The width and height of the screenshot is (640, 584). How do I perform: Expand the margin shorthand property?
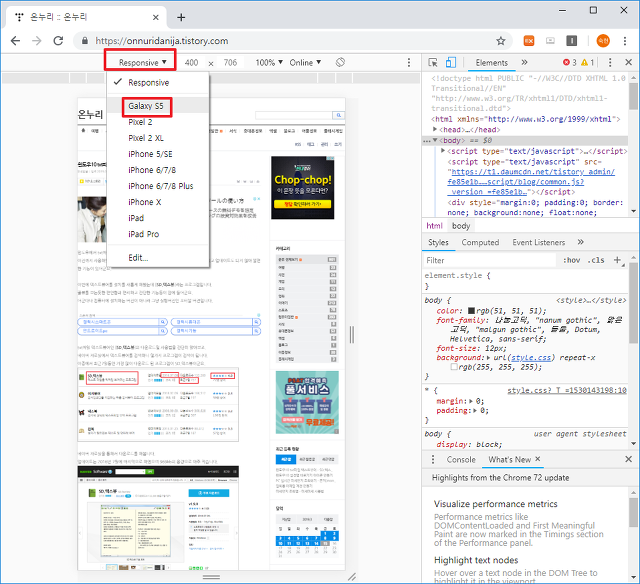[x=471, y=401]
